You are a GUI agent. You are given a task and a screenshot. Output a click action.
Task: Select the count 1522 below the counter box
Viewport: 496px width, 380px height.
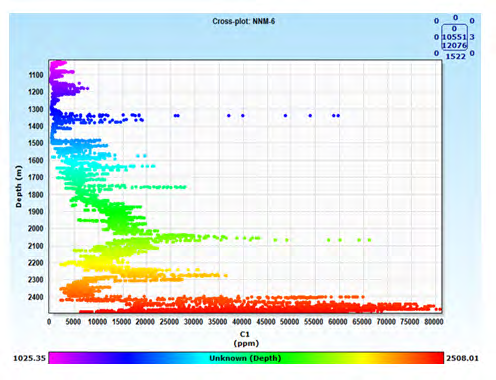455,56
